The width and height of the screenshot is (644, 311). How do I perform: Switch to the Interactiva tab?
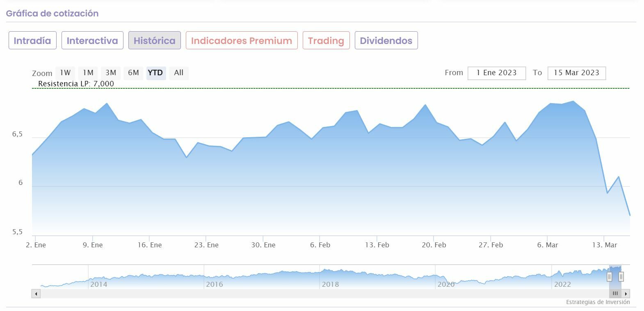point(92,40)
